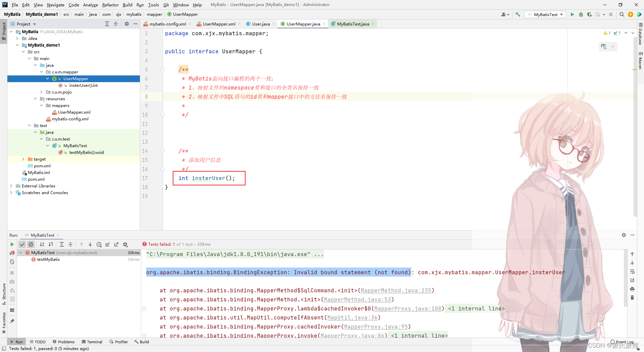Open the Profiler tool window

pos(118,342)
